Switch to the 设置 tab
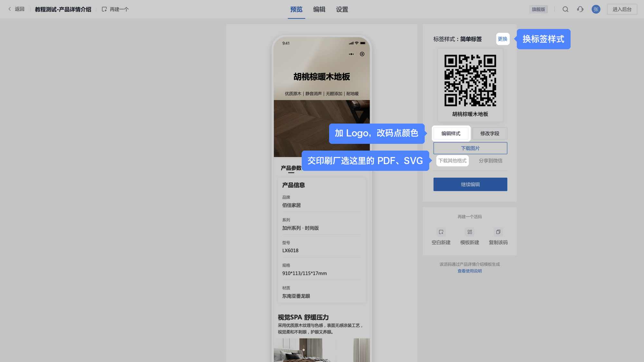The image size is (644, 362). pyautogui.click(x=342, y=9)
